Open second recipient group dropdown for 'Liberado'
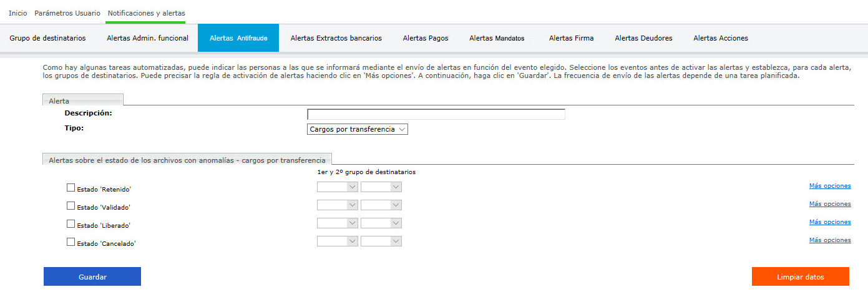868x297 pixels. (x=381, y=223)
